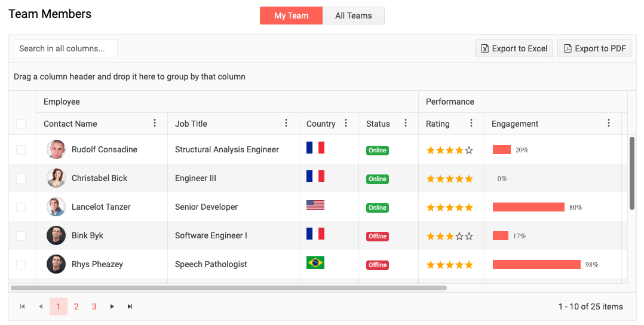Viewport: 644px width, 325px height.
Task: Click Bink Byk's 17% engagement bar
Action: click(500, 236)
